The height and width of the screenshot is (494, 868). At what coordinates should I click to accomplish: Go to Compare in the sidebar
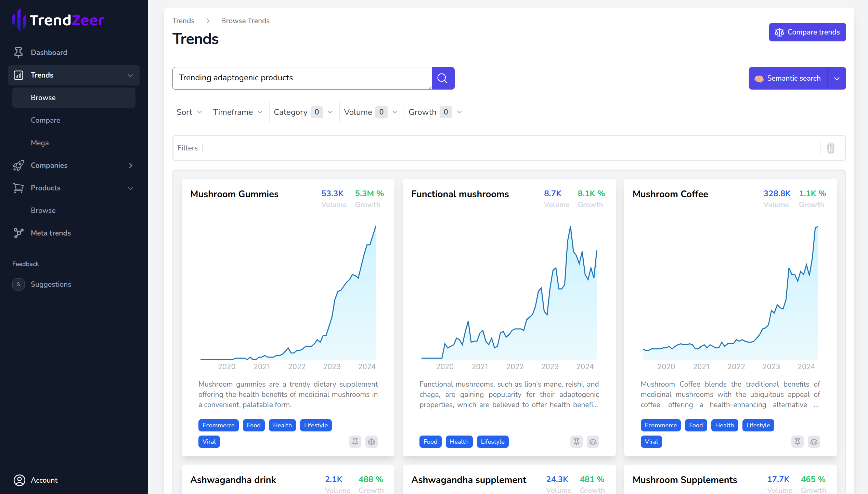[46, 120]
